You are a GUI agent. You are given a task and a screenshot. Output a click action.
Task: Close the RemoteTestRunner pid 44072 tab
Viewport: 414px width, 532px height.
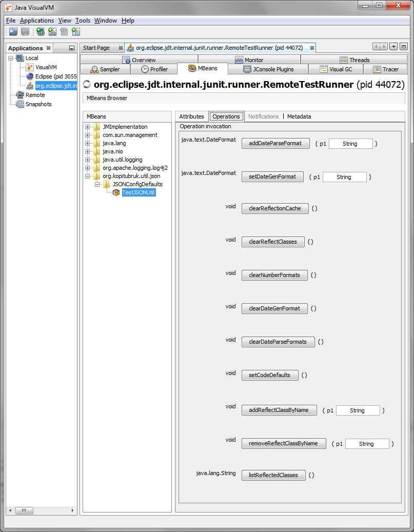(312, 48)
